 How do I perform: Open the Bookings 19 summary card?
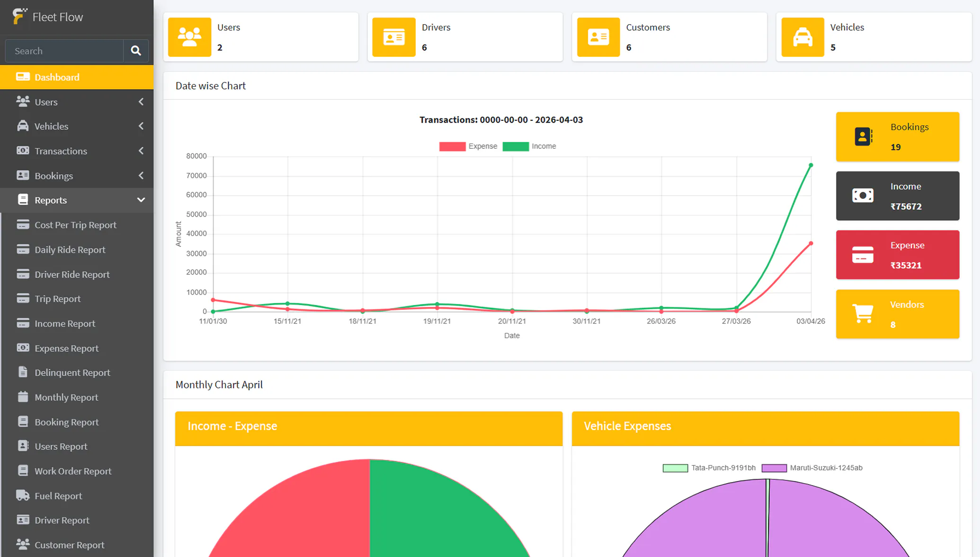click(x=898, y=136)
